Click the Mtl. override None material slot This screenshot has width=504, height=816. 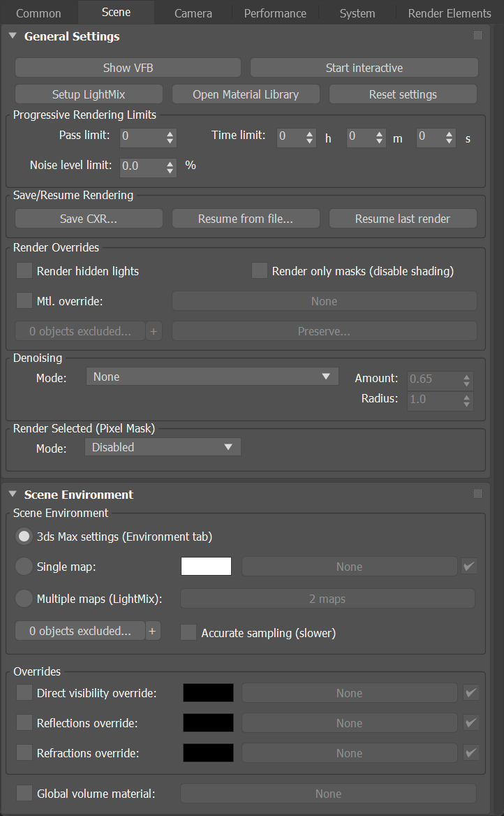coord(324,301)
